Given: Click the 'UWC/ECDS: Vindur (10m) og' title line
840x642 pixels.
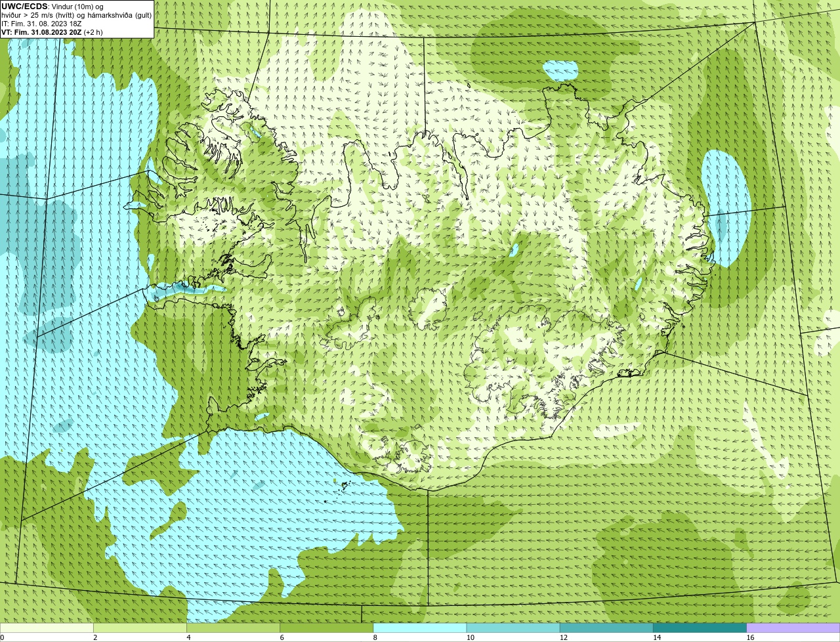Looking at the screenshot, I should coord(52,7).
